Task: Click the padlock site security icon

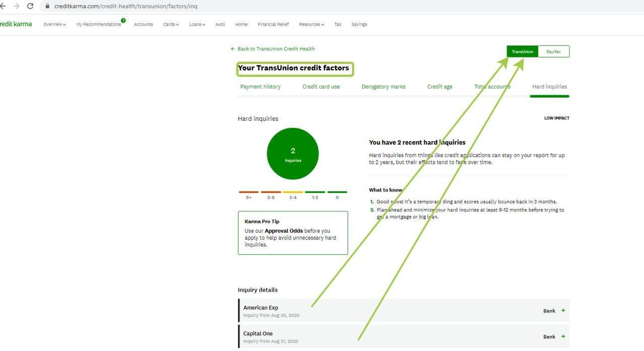Action: (x=48, y=6)
